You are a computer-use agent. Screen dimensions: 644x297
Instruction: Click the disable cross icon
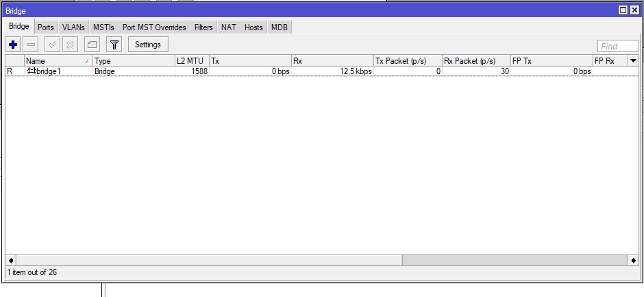coord(71,45)
